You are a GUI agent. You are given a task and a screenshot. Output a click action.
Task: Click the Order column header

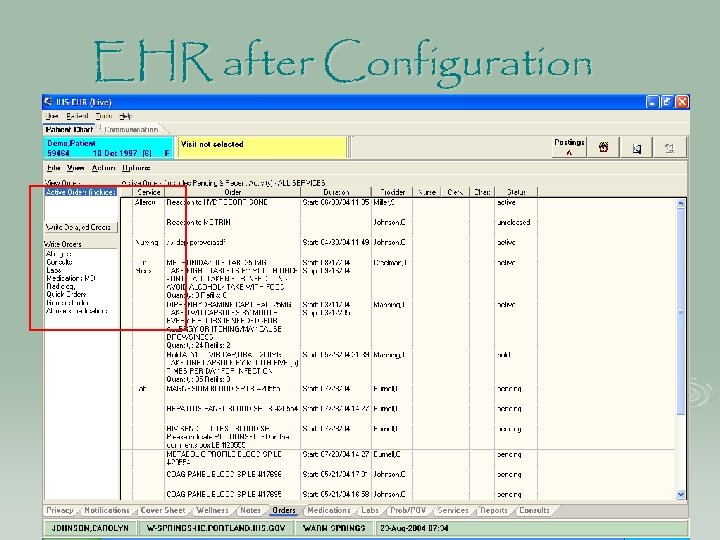click(x=233, y=192)
